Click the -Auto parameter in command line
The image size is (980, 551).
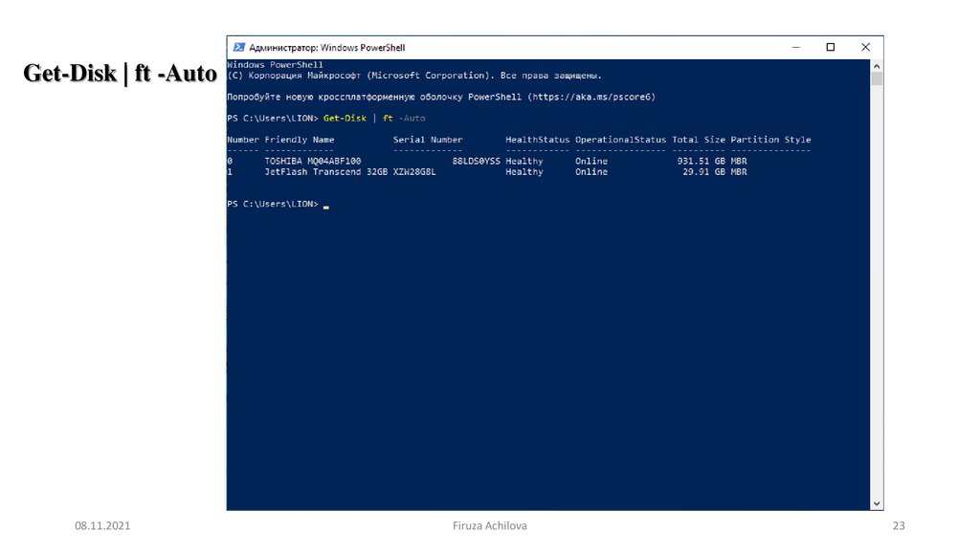point(412,118)
